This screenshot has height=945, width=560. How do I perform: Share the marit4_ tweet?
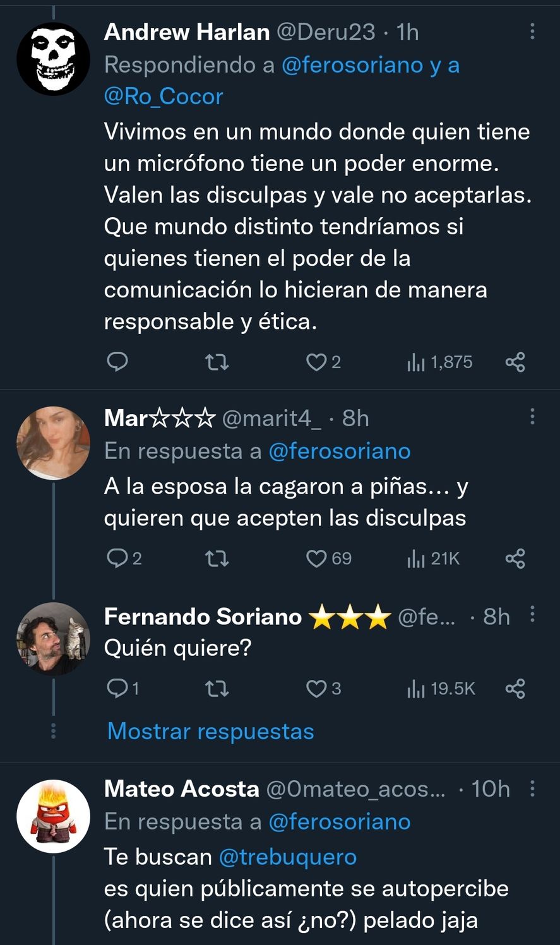coord(515,558)
